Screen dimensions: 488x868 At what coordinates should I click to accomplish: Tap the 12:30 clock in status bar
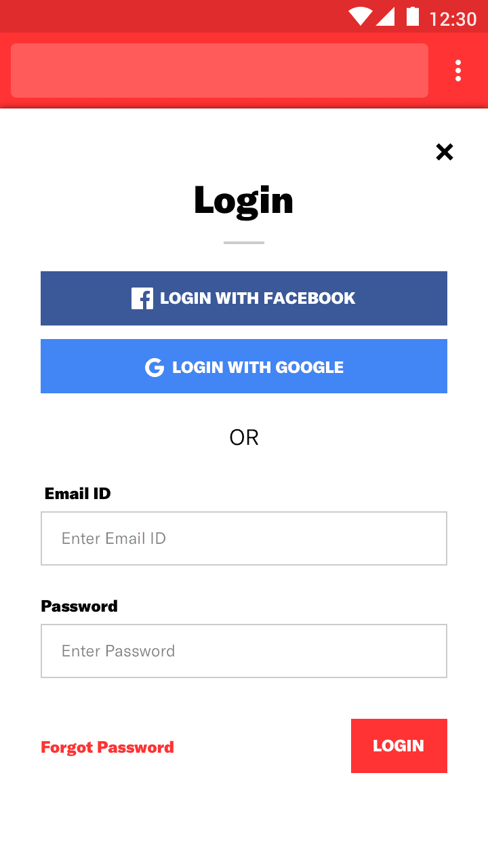[x=453, y=18]
